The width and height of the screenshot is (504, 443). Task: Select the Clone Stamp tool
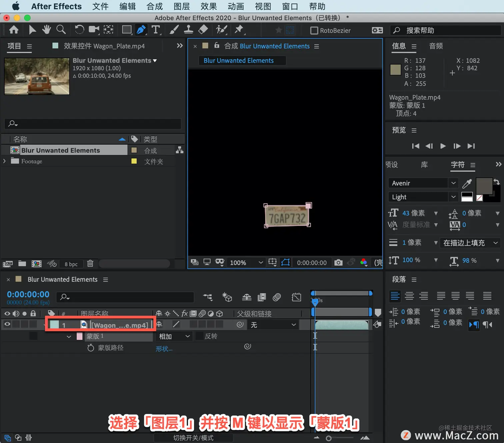pyautogui.click(x=188, y=30)
